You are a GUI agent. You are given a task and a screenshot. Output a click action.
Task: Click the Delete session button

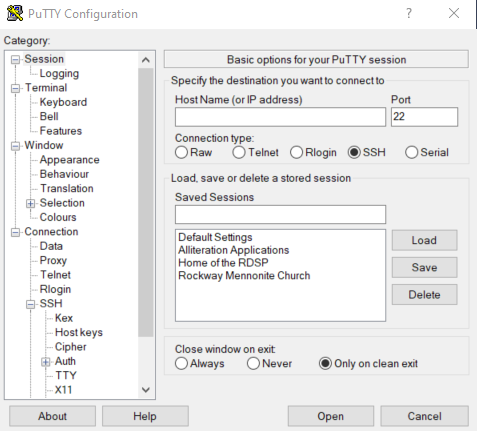[x=424, y=295]
